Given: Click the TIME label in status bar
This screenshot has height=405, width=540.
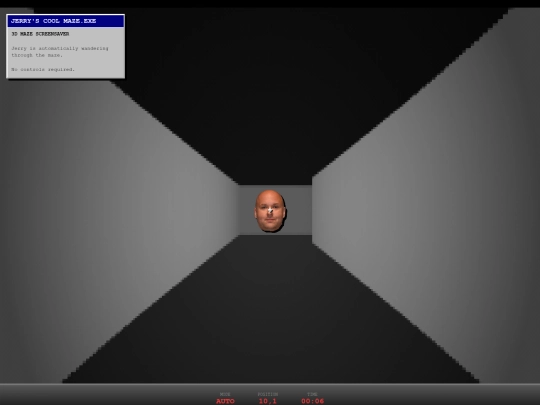Looking at the screenshot, I should [312, 394].
